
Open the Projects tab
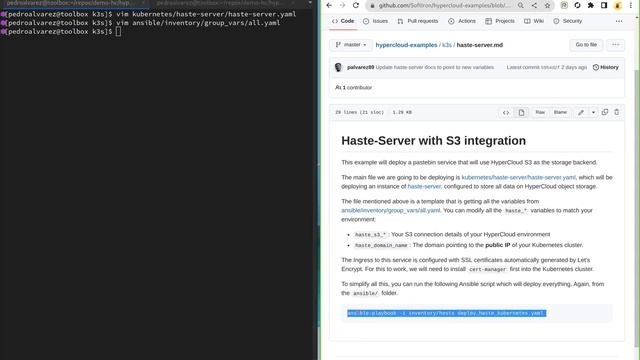(500, 21)
